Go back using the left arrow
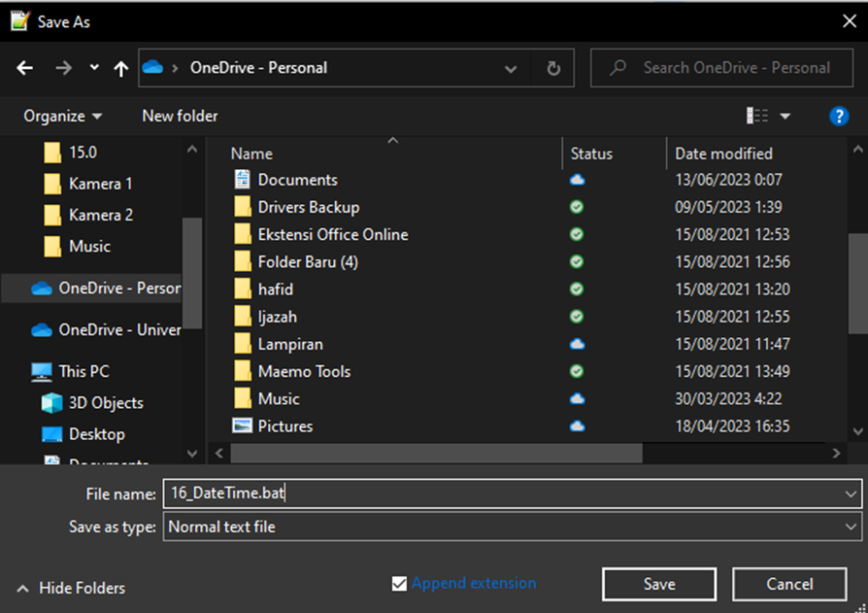This screenshot has height=613, width=868. 25,68
